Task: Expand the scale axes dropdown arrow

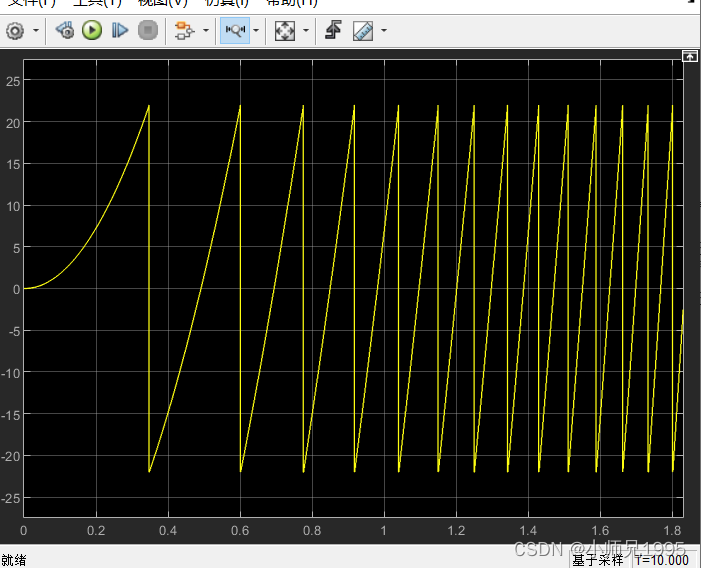Action: [x=306, y=31]
